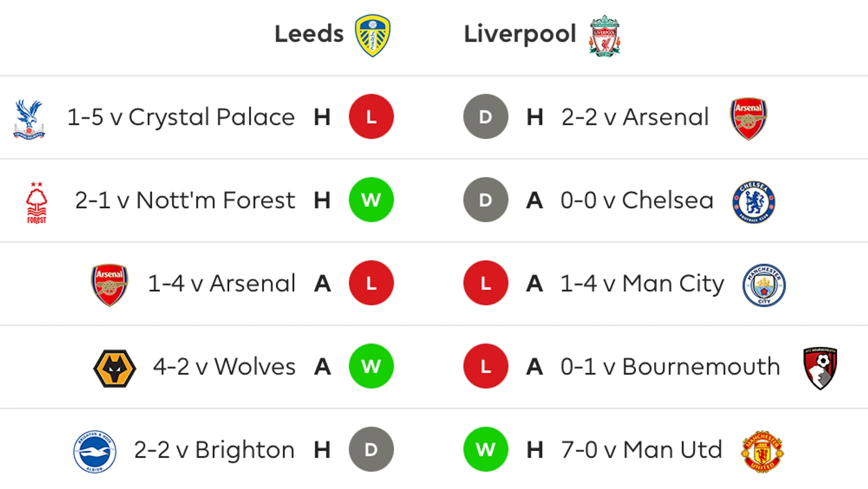Click the Liverpool club crest
This screenshot has width=868, height=489.
point(605,36)
